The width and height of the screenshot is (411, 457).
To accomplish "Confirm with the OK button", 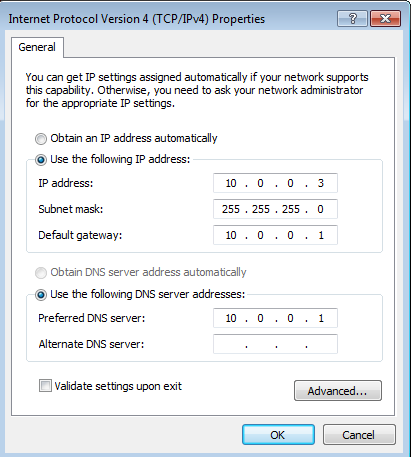I will pyautogui.click(x=278, y=435).
